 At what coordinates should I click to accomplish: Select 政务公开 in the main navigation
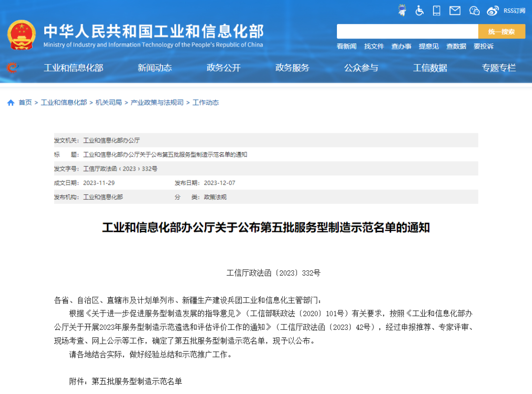click(x=224, y=68)
